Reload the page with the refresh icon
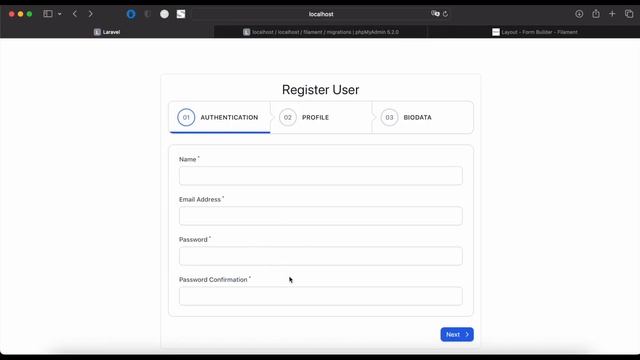Screen dimensions: 640x360 [445, 14]
